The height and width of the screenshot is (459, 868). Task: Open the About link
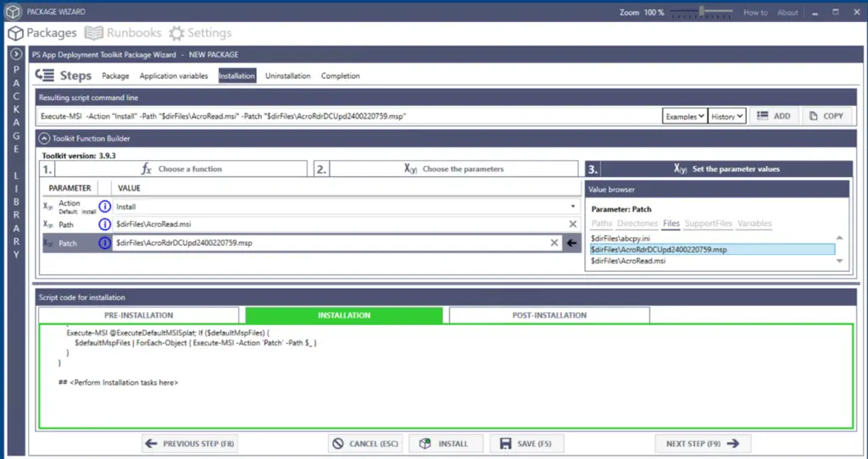click(x=787, y=12)
